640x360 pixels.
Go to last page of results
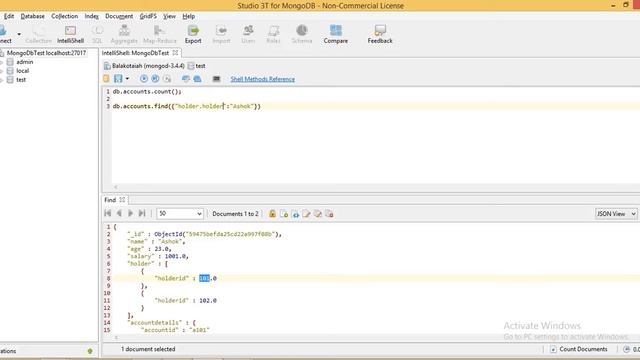(142, 213)
